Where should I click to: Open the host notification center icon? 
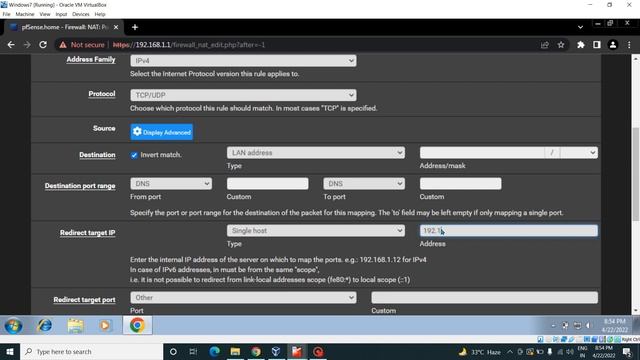coord(627,351)
